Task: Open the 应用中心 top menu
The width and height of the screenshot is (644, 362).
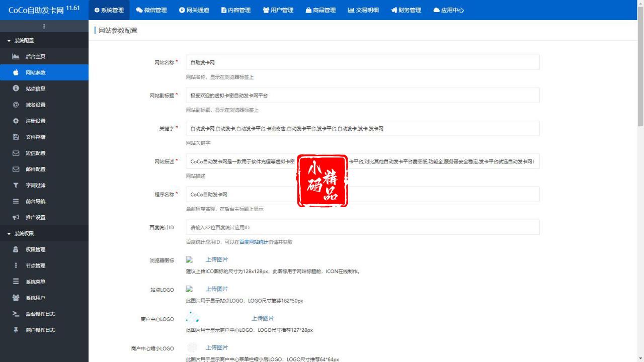Action: click(x=448, y=10)
